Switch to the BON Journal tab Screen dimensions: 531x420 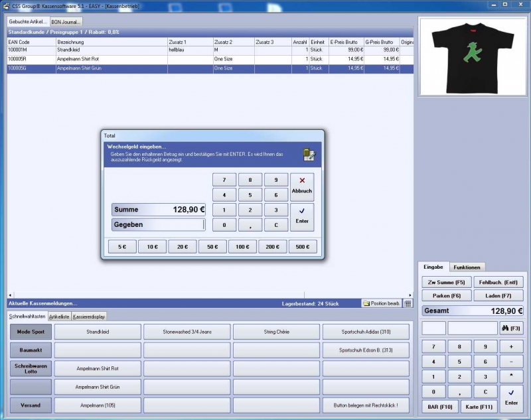pyautogui.click(x=66, y=22)
